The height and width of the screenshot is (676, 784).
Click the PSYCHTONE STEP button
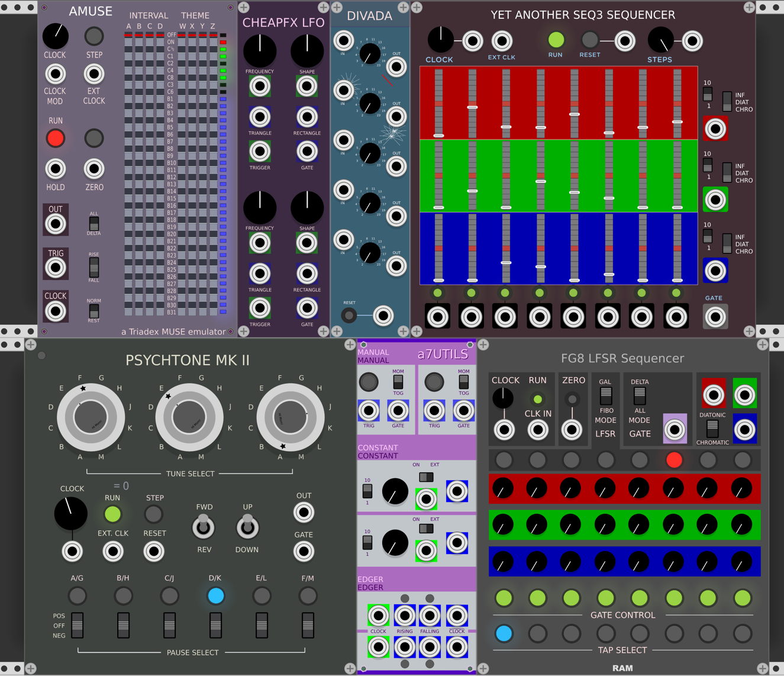pyautogui.click(x=154, y=514)
